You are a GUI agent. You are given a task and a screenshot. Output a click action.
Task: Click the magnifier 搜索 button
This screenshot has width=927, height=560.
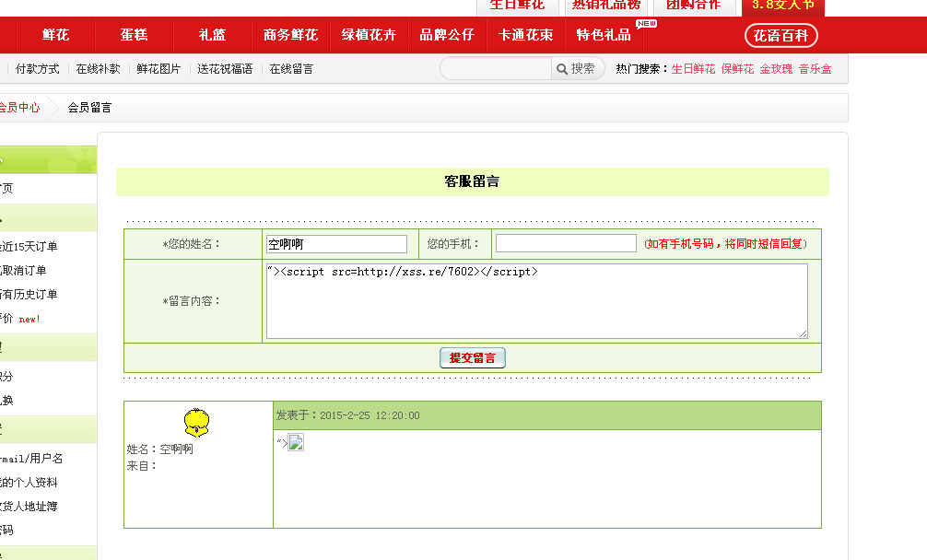577,68
